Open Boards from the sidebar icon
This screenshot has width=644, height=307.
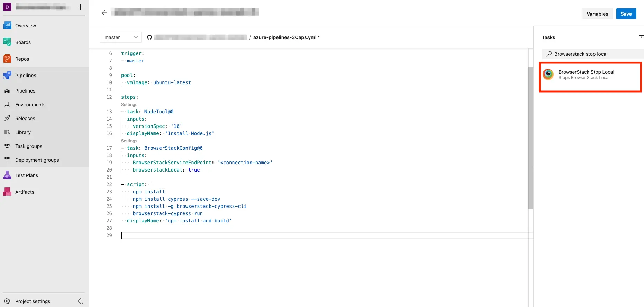click(x=7, y=42)
